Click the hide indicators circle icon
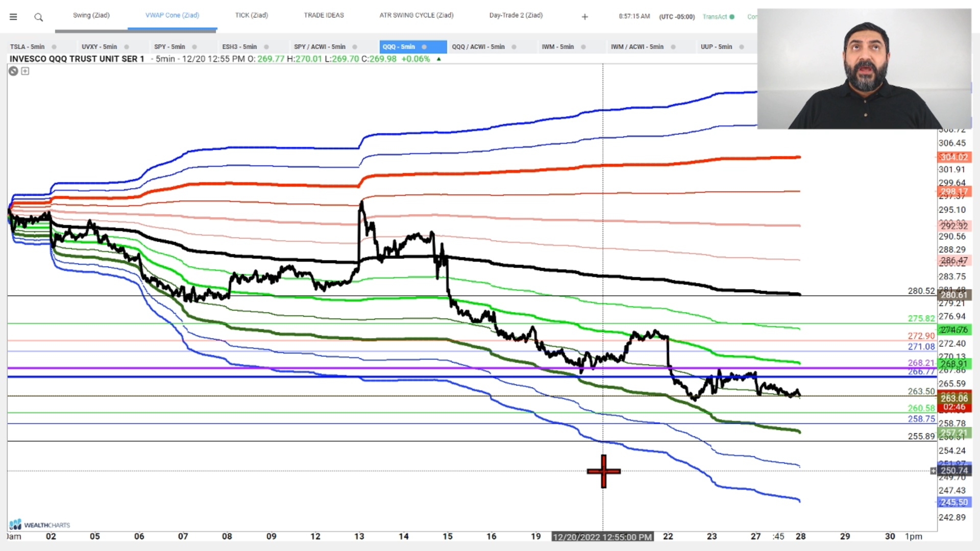The height and width of the screenshot is (551, 980). [x=13, y=71]
